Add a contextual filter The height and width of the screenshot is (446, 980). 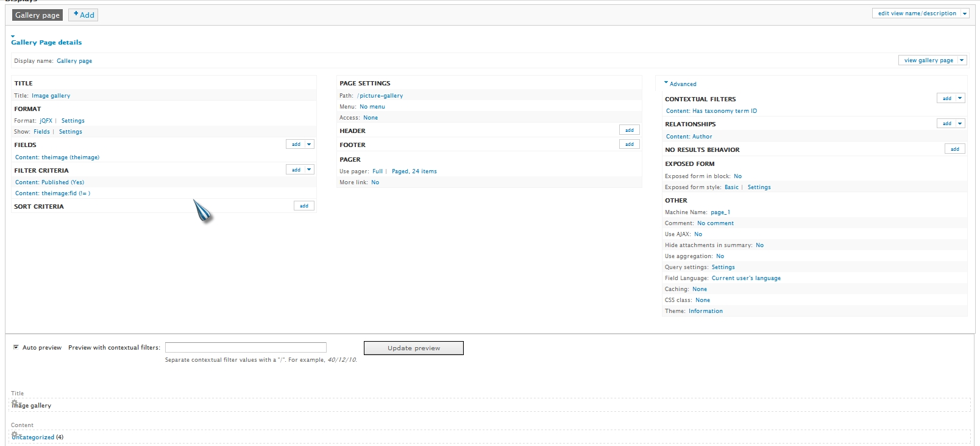pyautogui.click(x=947, y=98)
